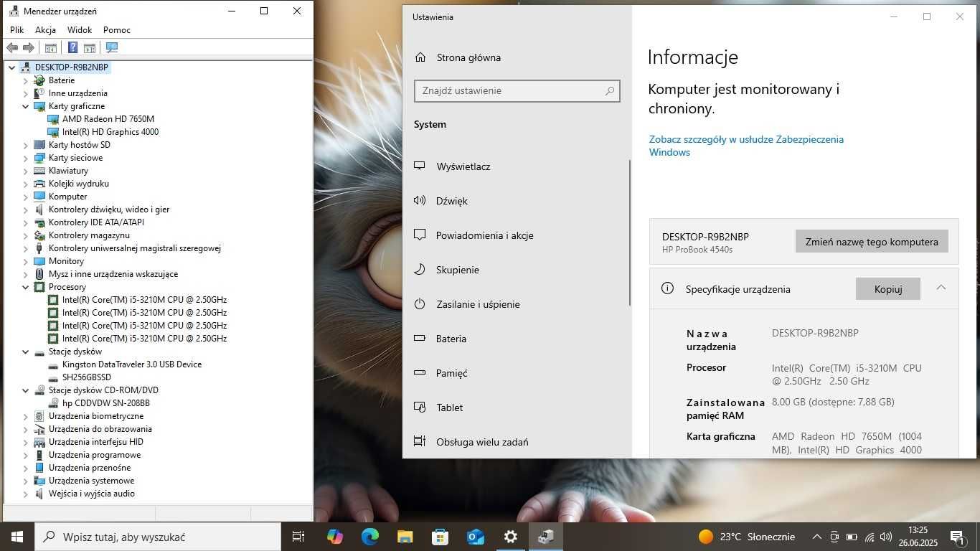Click the home icon beside Strona główna
980x551 pixels.
point(420,57)
